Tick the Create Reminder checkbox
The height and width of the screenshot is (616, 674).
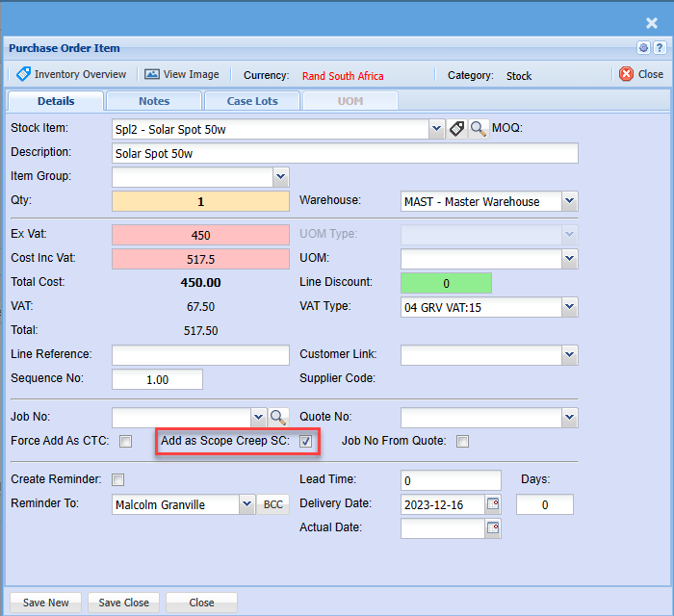click(118, 479)
